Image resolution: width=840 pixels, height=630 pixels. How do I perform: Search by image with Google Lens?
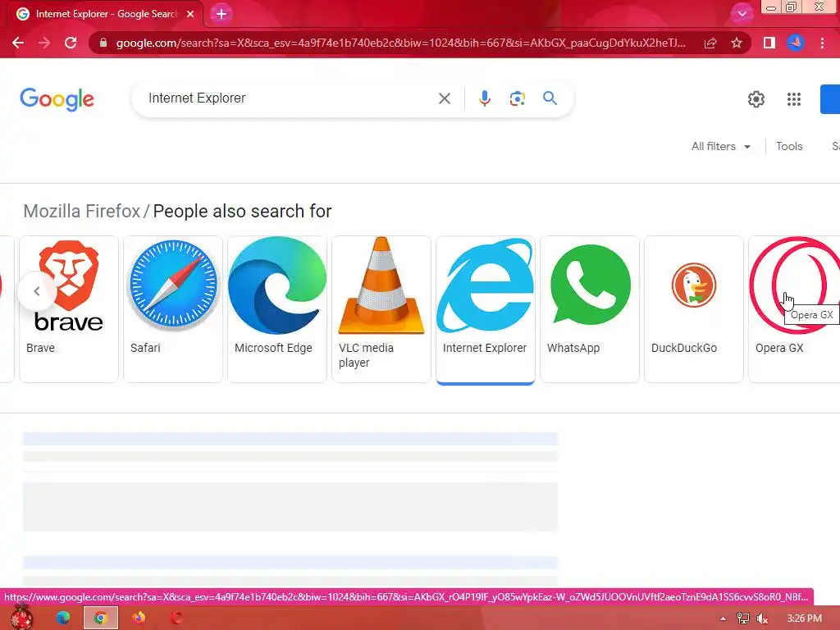click(517, 98)
